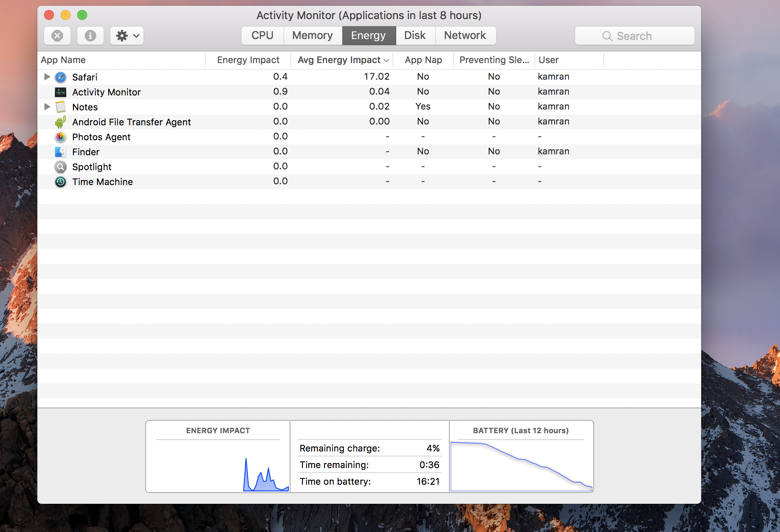This screenshot has height=532, width=780.
Task: Select Android File Transfer Agent row
Action: coord(369,122)
